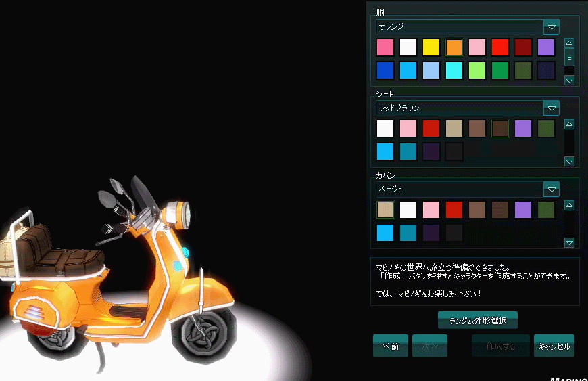
Task: Choose the teal swatch in シート section
Action: pos(408,152)
